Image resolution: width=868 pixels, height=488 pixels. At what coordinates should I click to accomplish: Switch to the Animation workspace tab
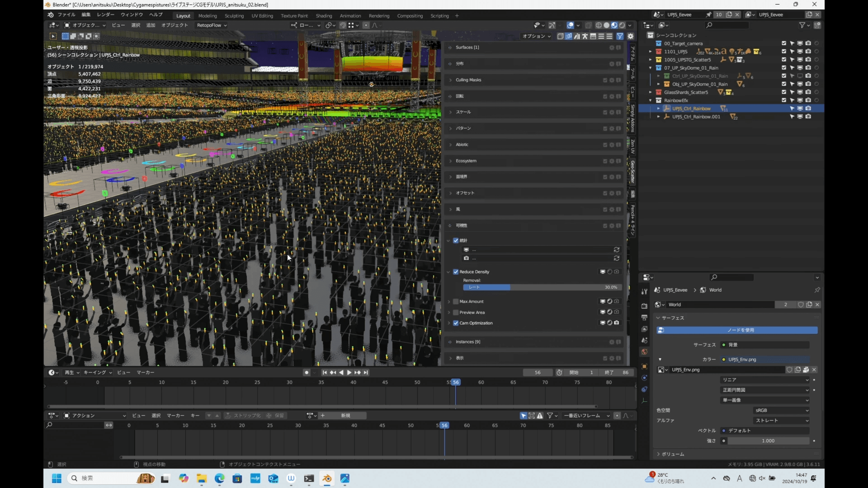350,16
